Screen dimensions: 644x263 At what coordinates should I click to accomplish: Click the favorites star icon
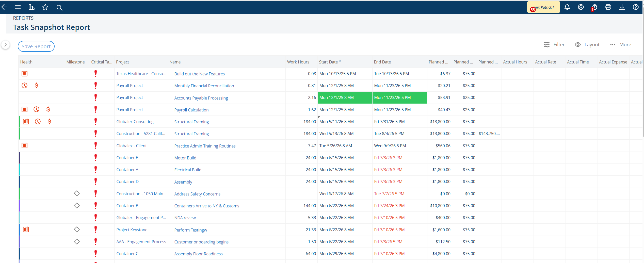point(45,7)
